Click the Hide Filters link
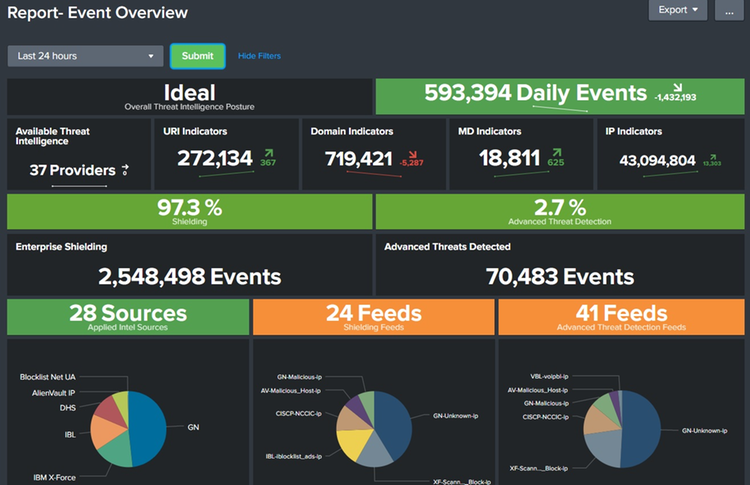Viewport: 750px width, 485px height. pos(259,56)
